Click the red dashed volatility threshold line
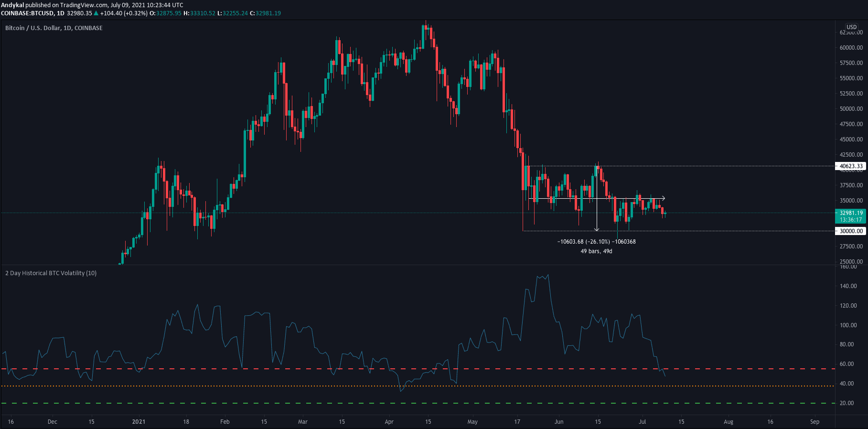This screenshot has height=429, width=868. tap(287, 369)
